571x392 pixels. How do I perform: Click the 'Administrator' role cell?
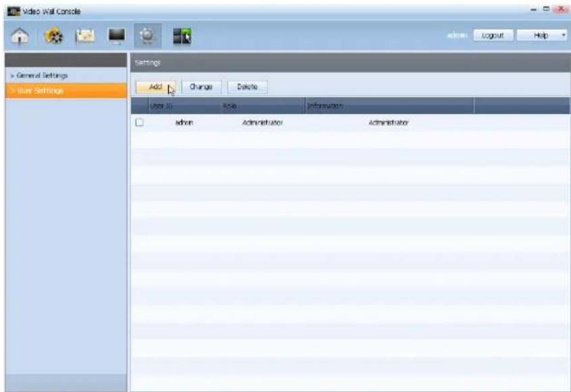(263, 123)
